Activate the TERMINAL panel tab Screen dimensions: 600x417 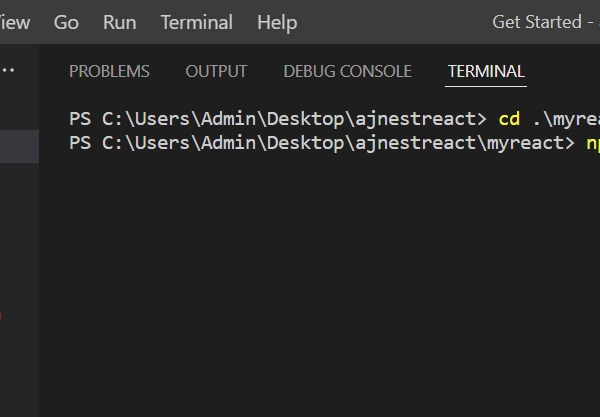pyautogui.click(x=486, y=71)
